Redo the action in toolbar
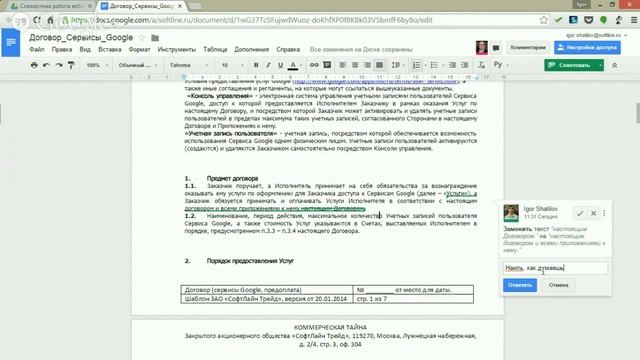The height and width of the screenshot is (360, 640). coord(59,65)
